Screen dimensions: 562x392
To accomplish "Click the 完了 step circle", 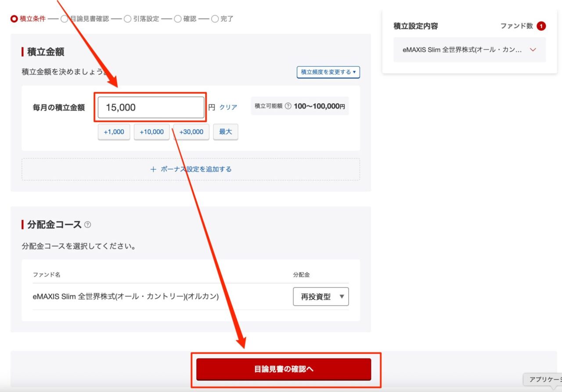I will 215,18.
